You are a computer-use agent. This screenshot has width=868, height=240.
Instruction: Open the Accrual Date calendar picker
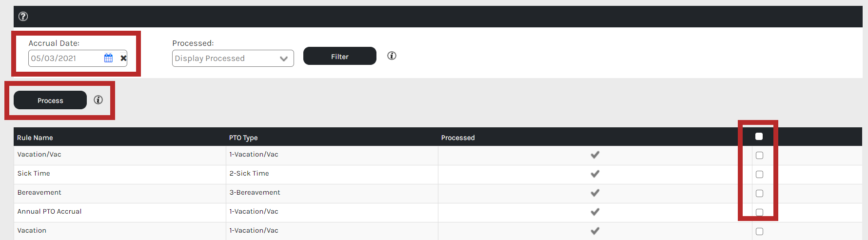tap(108, 58)
